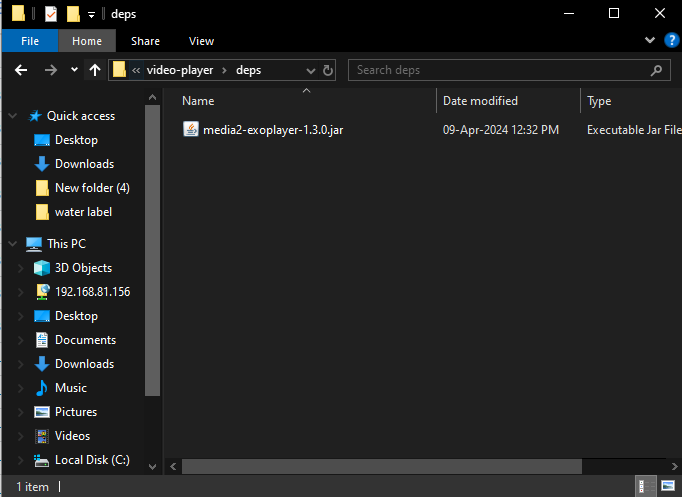The image size is (682, 497).
Task: Open the File menu
Action: (x=29, y=41)
